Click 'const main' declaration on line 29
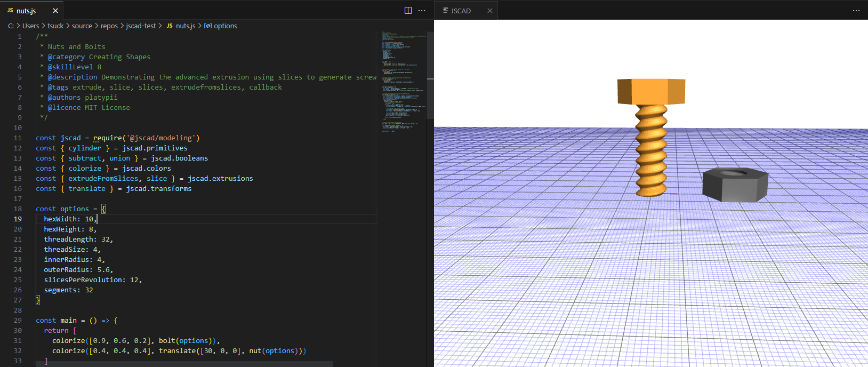Image resolution: width=868 pixels, height=367 pixels. [x=56, y=320]
